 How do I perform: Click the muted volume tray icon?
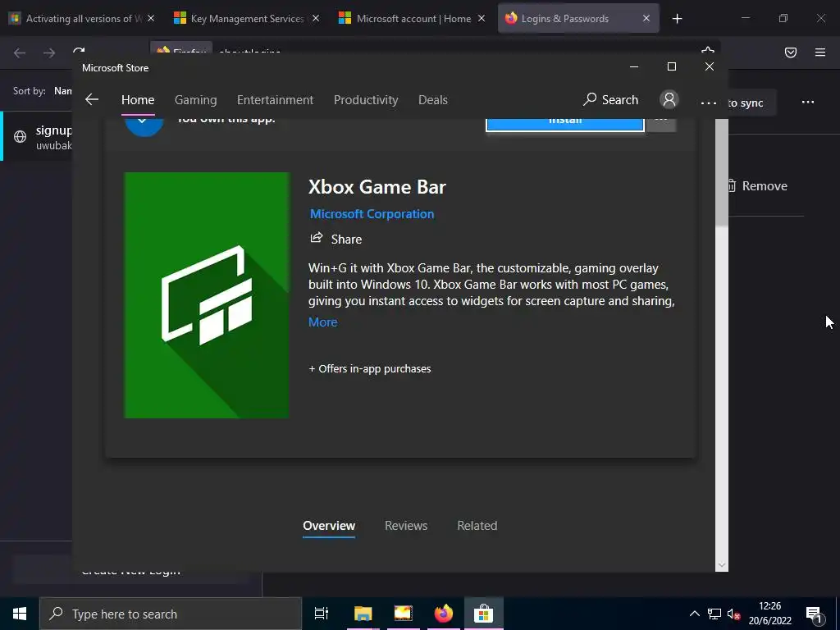[733, 614]
